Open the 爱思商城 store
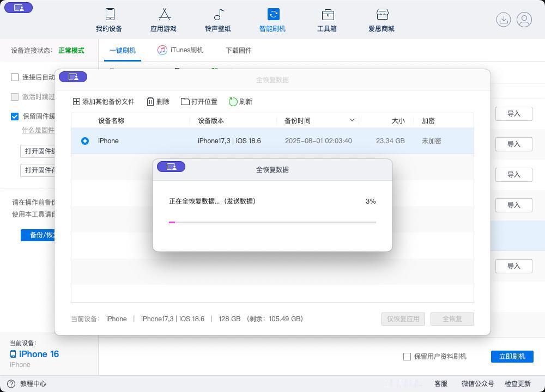This screenshot has height=392, width=545. (381, 20)
